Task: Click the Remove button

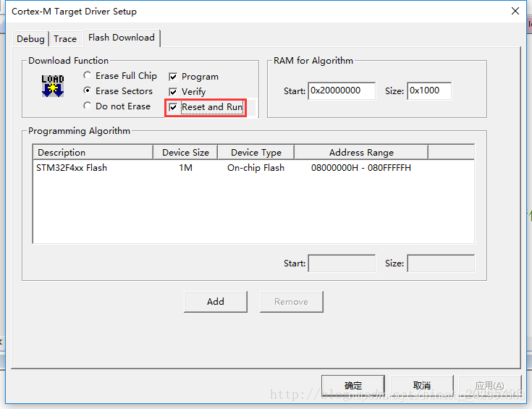Action: click(x=291, y=301)
